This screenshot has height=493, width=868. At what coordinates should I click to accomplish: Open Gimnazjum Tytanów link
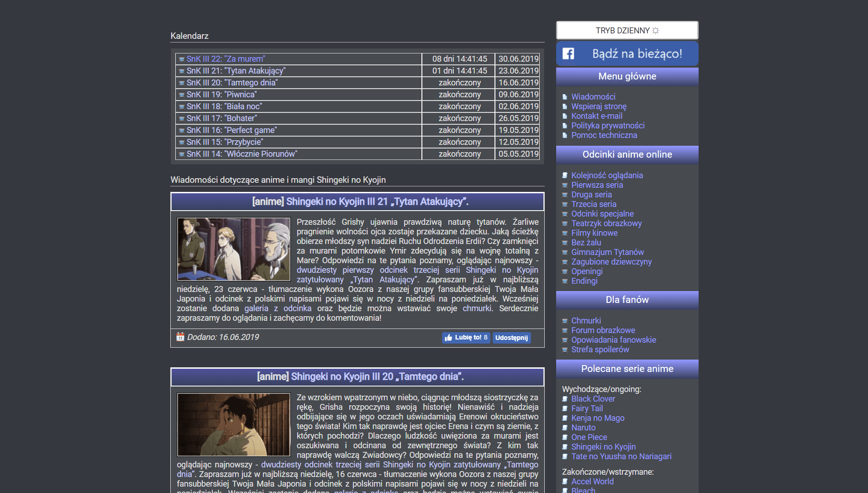click(x=607, y=252)
